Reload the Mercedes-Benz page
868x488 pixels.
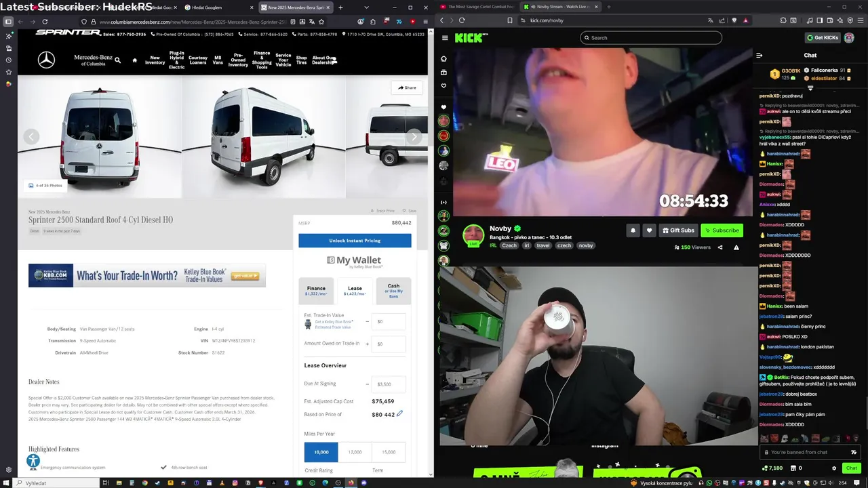click(x=44, y=22)
